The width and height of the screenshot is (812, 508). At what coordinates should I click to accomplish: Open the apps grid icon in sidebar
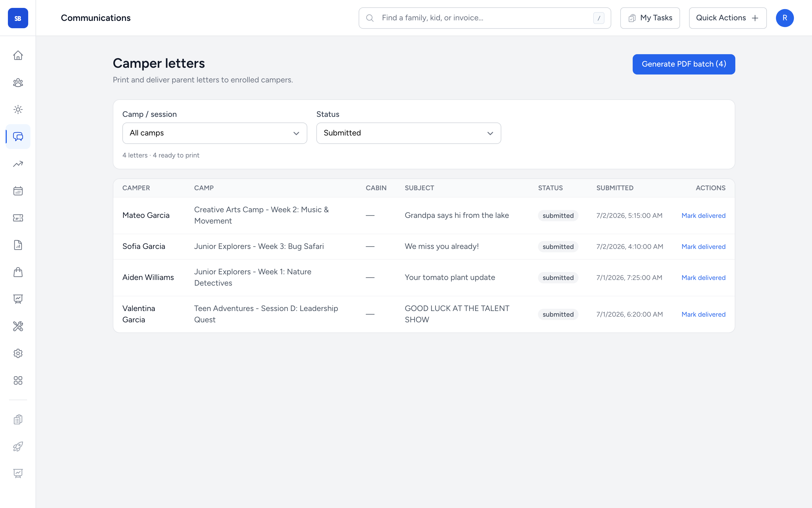pos(18,380)
